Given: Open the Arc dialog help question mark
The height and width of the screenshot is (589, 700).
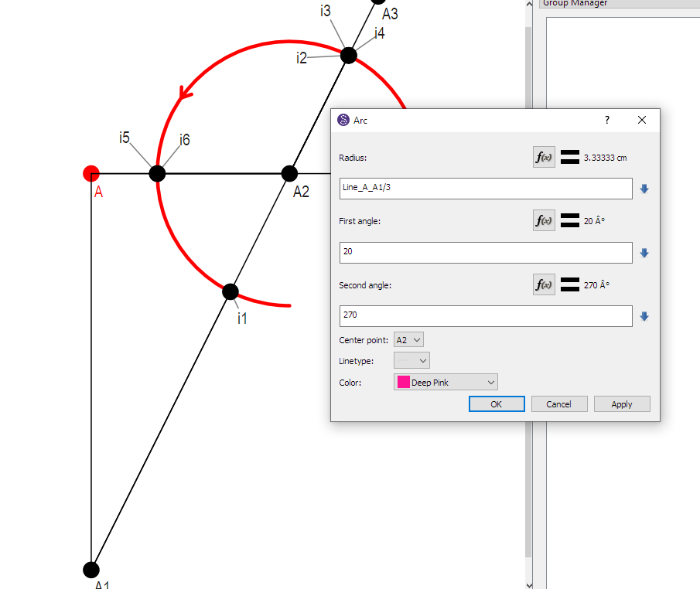Looking at the screenshot, I should (607, 120).
